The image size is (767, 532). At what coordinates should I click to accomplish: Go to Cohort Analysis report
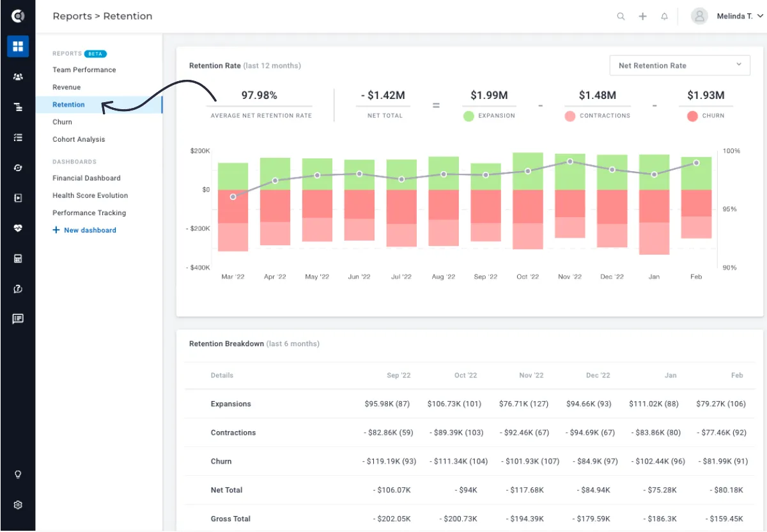pos(79,139)
